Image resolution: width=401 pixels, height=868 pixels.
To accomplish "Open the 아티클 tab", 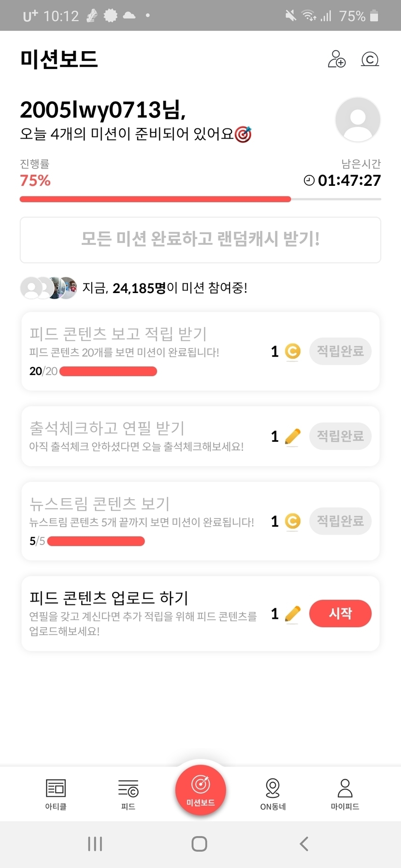I will pyautogui.click(x=56, y=794).
